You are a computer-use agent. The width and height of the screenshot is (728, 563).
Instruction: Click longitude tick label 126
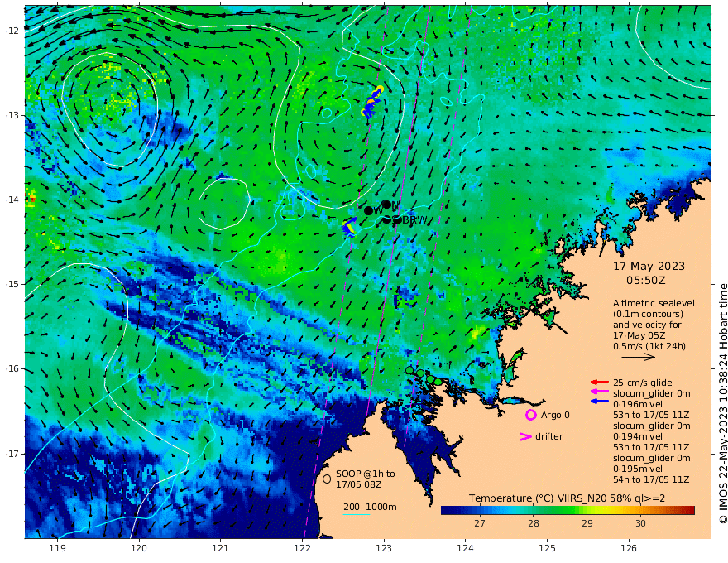[x=629, y=549]
